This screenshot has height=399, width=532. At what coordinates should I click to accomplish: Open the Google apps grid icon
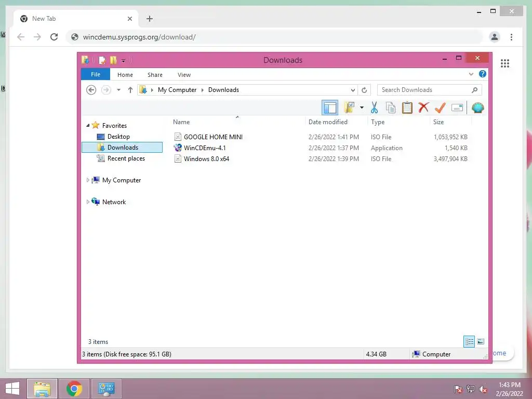(x=505, y=63)
